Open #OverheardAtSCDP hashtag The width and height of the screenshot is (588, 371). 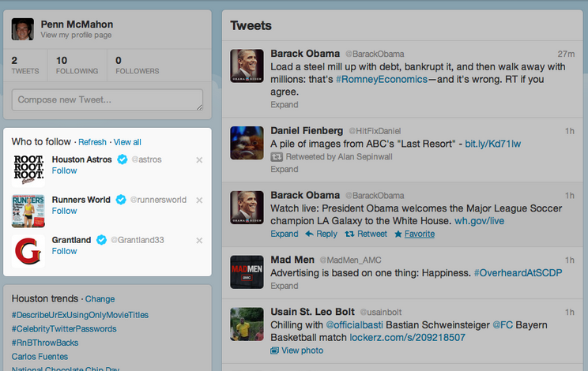coord(518,273)
